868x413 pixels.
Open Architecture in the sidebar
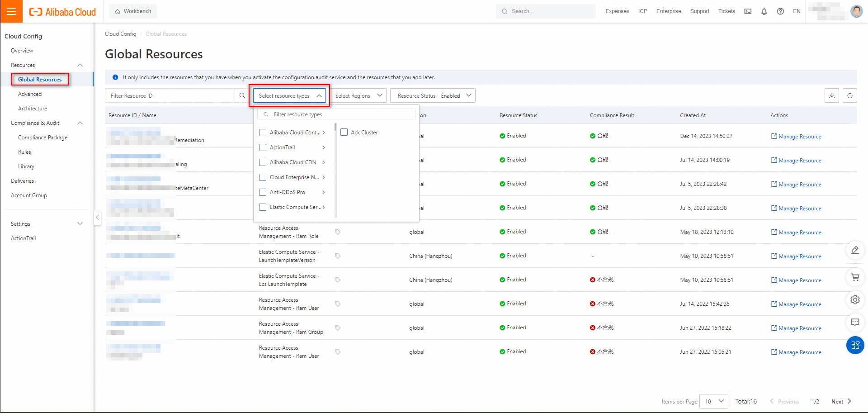click(x=33, y=109)
